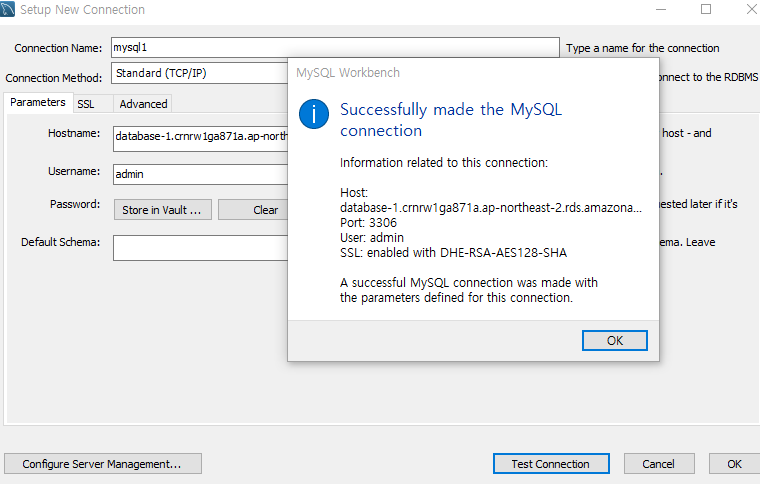This screenshot has height=484, width=760.
Task: Open the Advanced tab
Action: [143, 104]
